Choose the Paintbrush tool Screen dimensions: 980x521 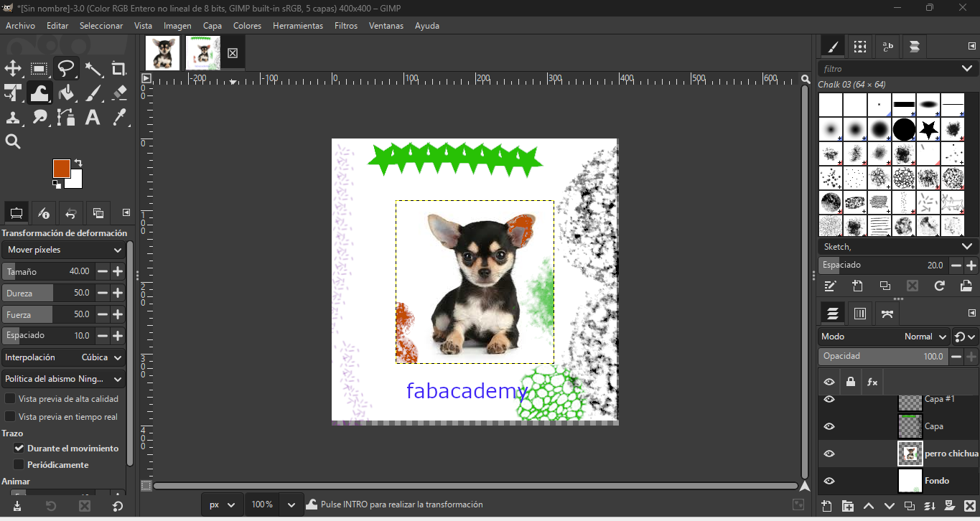pyautogui.click(x=93, y=93)
